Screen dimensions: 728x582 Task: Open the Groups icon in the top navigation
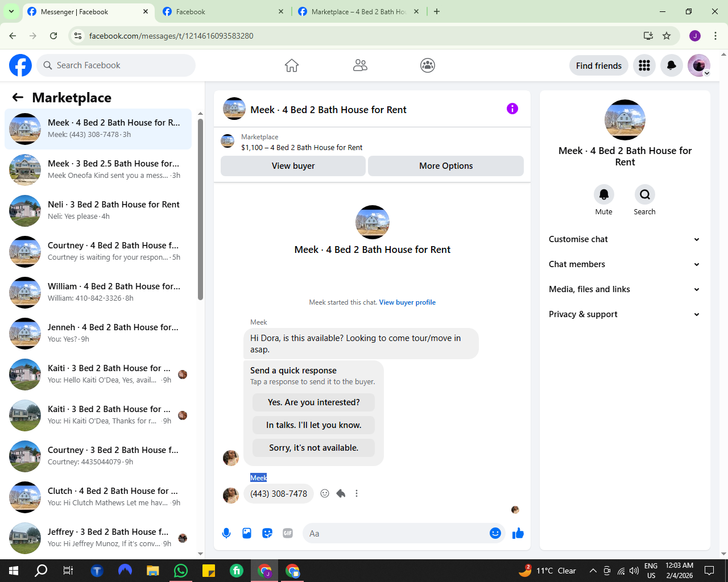click(x=428, y=65)
